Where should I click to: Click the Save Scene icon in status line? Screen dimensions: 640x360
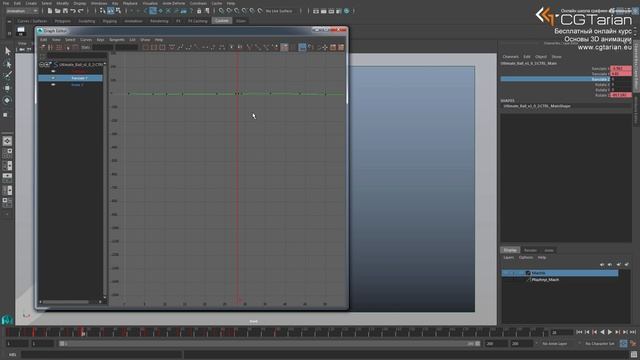point(65,11)
